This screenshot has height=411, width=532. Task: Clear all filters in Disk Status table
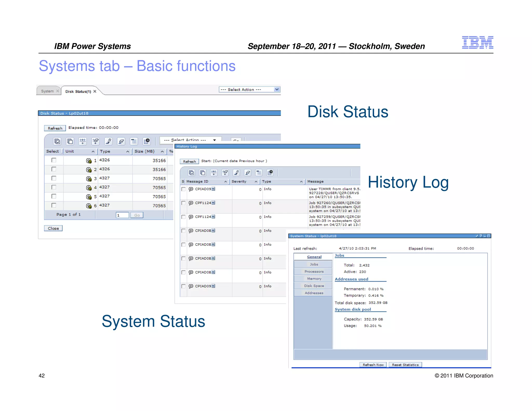click(96, 141)
